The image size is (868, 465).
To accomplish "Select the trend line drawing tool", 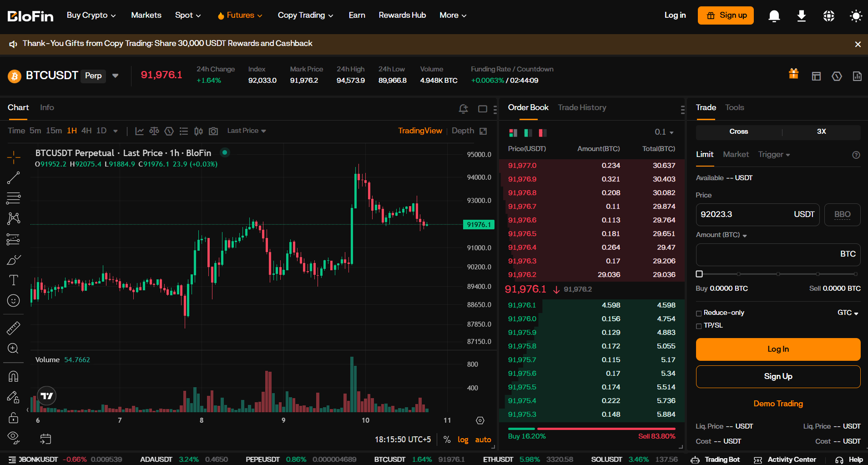I will [14, 177].
